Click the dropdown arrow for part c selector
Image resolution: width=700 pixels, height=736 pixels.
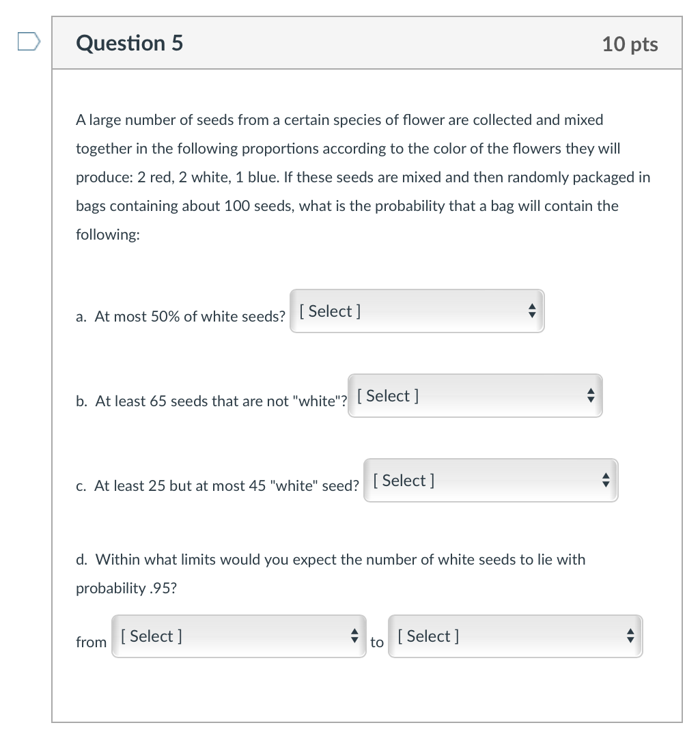606,480
